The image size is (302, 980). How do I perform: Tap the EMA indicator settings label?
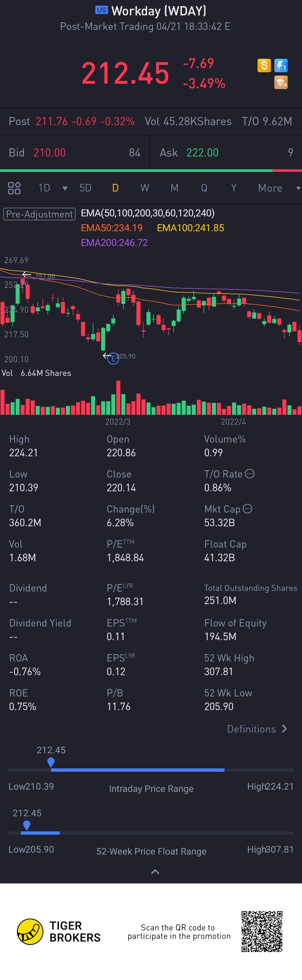coord(148,213)
